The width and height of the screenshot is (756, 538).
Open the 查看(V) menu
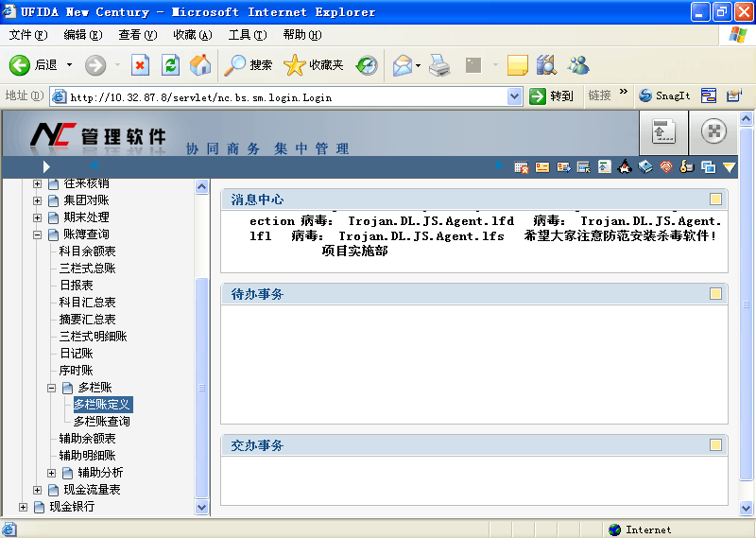point(138,35)
